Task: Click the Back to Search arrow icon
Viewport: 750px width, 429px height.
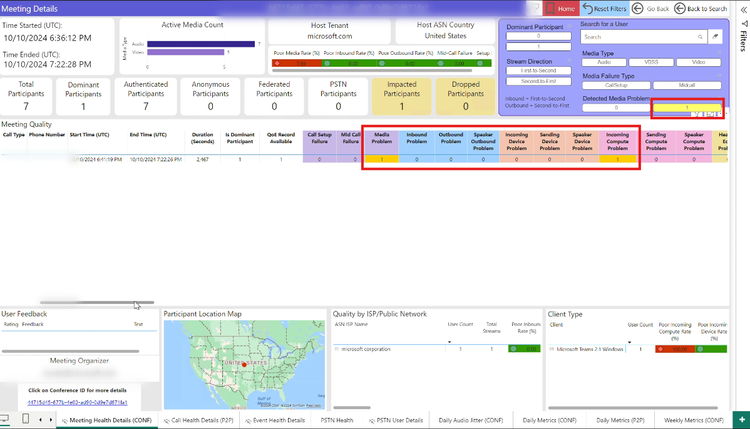Action: (682, 8)
